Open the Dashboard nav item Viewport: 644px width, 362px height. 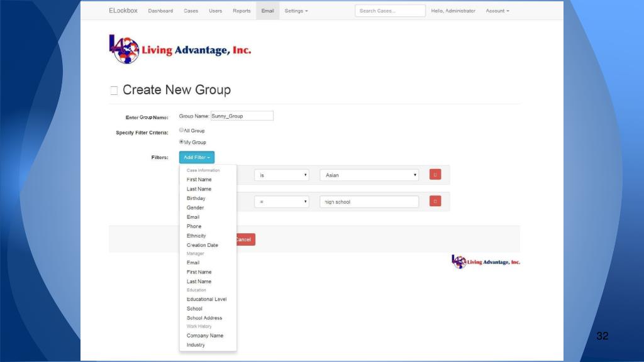coord(160,11)
